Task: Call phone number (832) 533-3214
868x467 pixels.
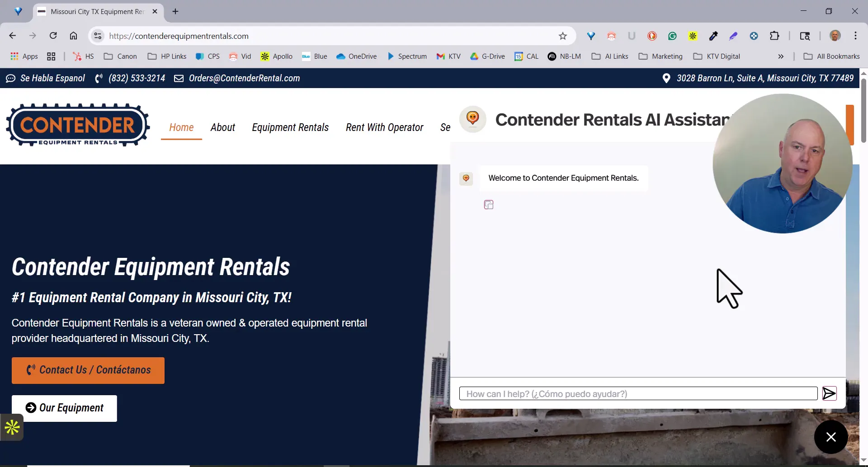Action: pos(130,78)
